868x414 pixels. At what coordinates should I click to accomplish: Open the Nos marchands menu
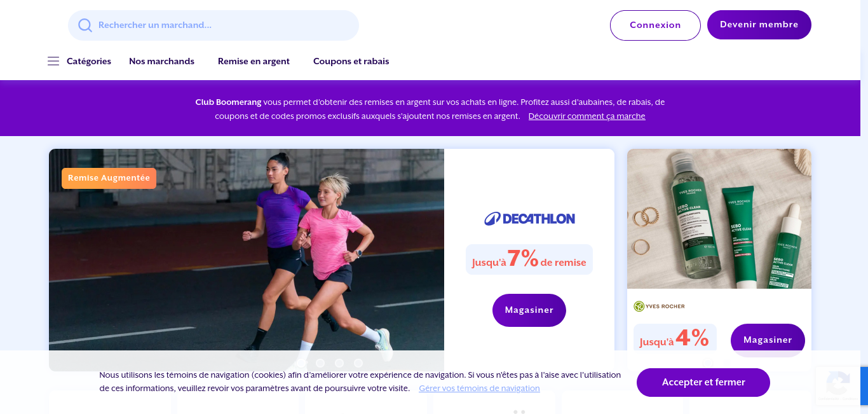click(x=161, y=61)
